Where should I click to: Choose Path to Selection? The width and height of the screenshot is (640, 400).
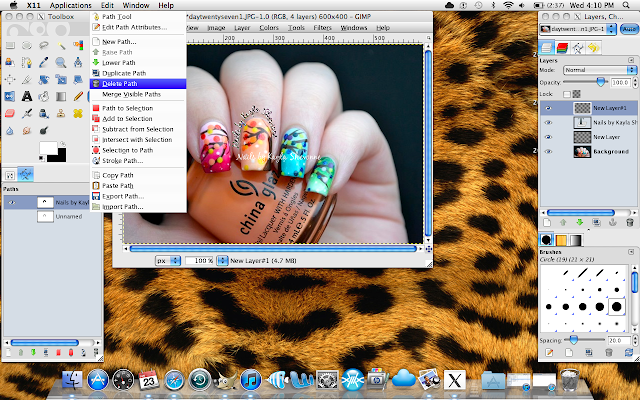(x=138, y=108)
